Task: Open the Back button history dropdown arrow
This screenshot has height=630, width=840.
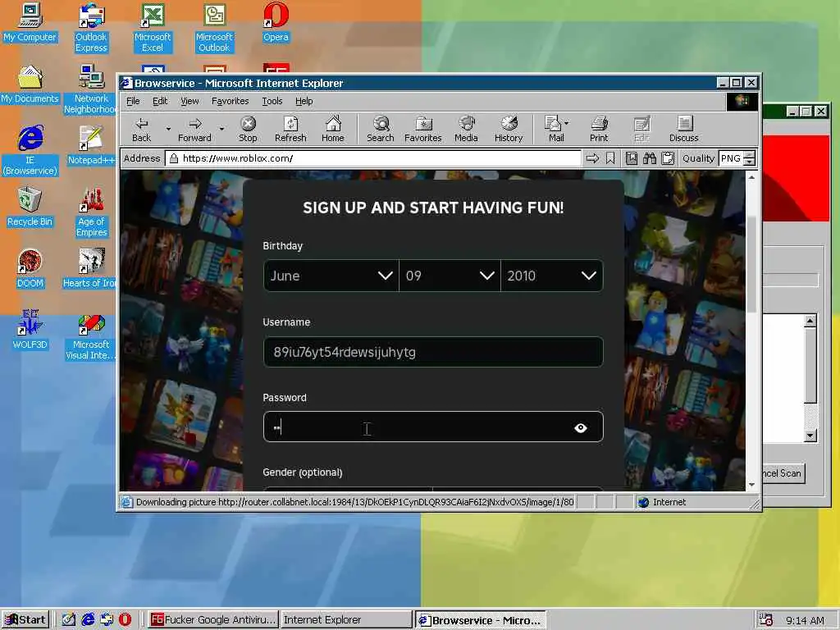Action: (x=168, y=129)
